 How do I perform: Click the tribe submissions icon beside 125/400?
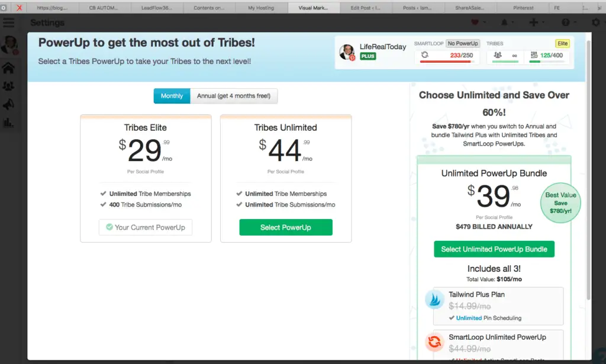(534, 55)
